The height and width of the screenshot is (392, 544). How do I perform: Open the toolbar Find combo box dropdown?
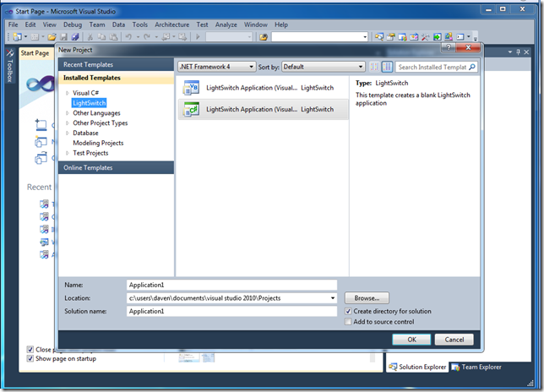pos(365,37)
